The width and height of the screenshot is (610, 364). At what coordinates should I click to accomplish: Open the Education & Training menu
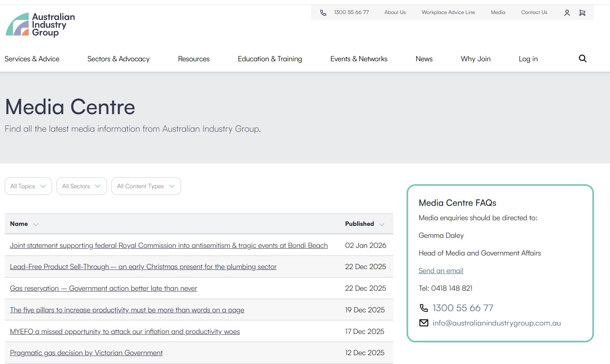(270, 59)
